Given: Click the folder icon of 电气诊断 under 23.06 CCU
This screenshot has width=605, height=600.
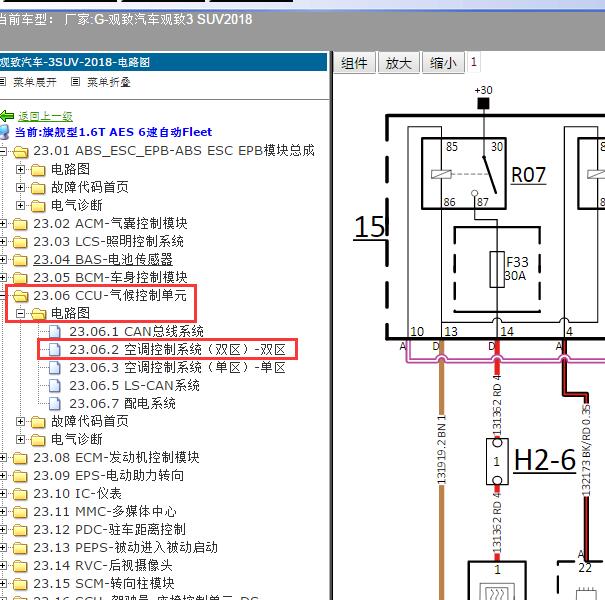Looking at the screenshot, I should pos(38,440).
